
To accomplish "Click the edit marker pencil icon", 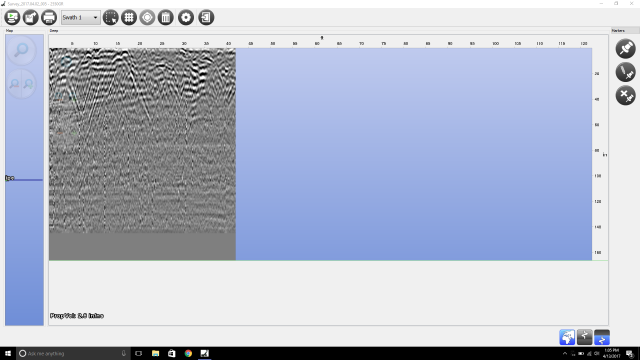I will click(625, 72).
